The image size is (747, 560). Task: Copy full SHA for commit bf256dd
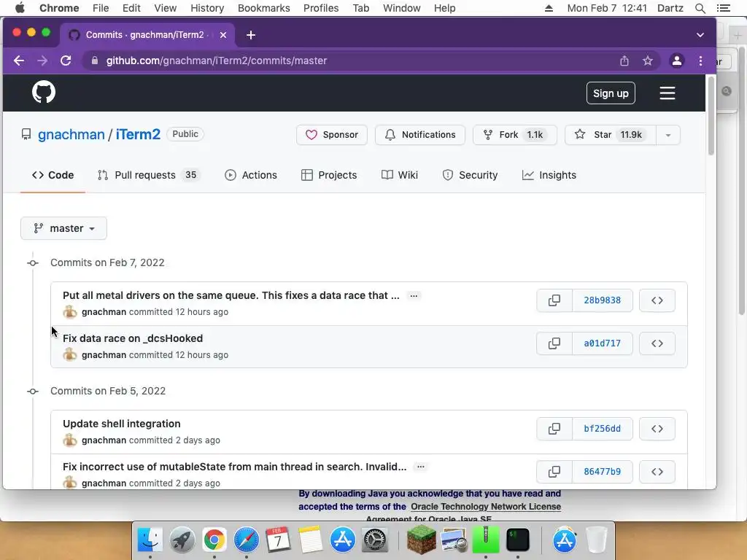click(x=554, y=429)
